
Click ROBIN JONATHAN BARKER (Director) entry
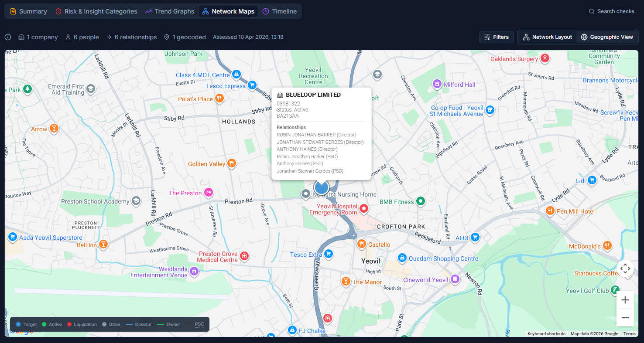point(316,135)
